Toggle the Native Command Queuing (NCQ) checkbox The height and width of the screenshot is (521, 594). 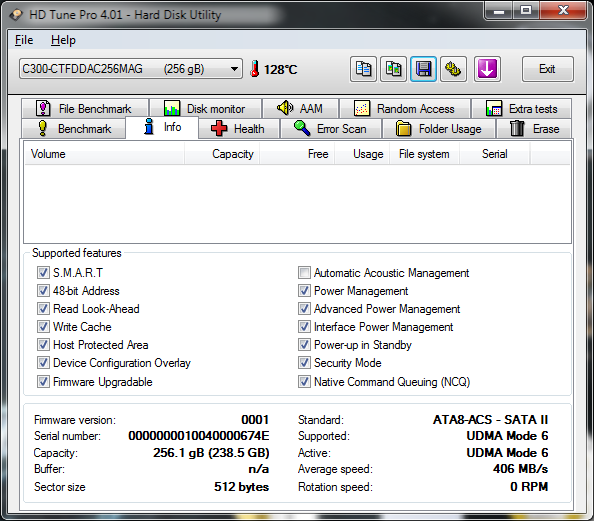pyautogui.click(x=304, y=381)
